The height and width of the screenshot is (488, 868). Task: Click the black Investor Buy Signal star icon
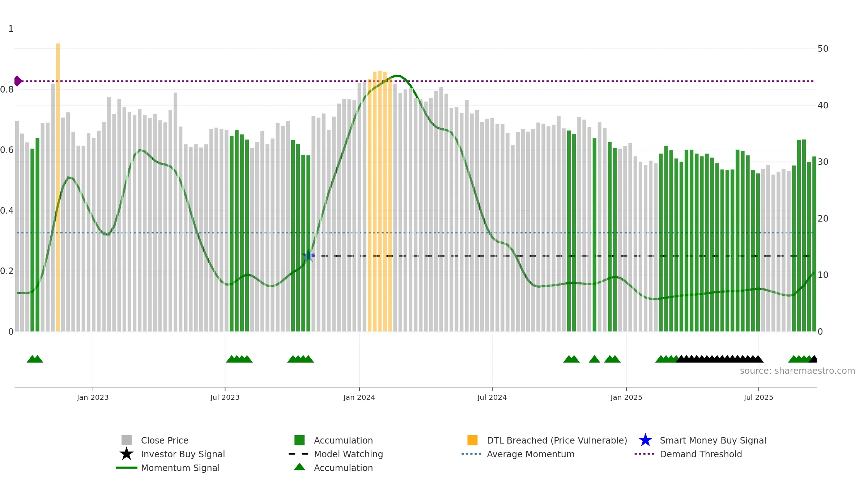[127, 454]
